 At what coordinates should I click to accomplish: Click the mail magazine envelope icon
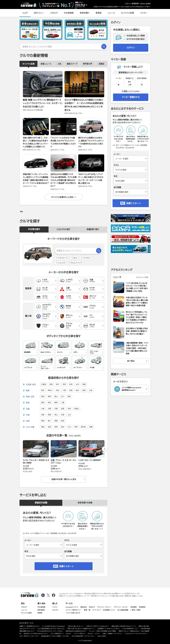click(x=117, y=389)
